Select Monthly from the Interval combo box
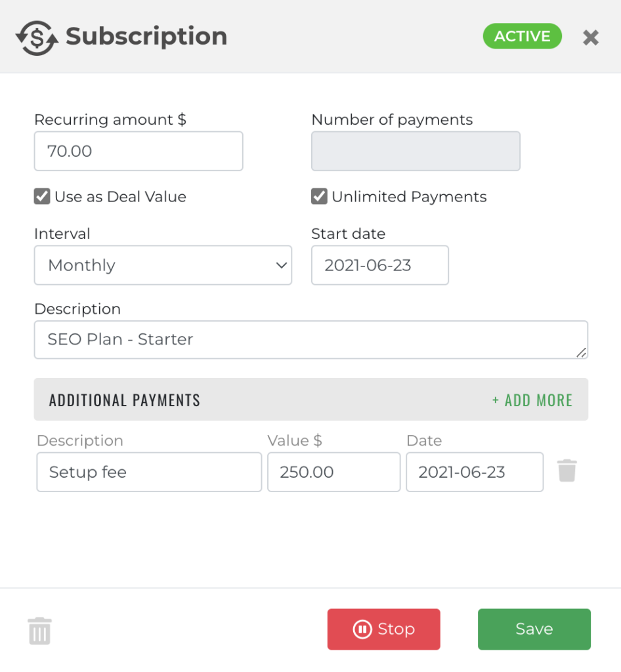The width and height of the screenshot is (621, 672). (163, 265)
